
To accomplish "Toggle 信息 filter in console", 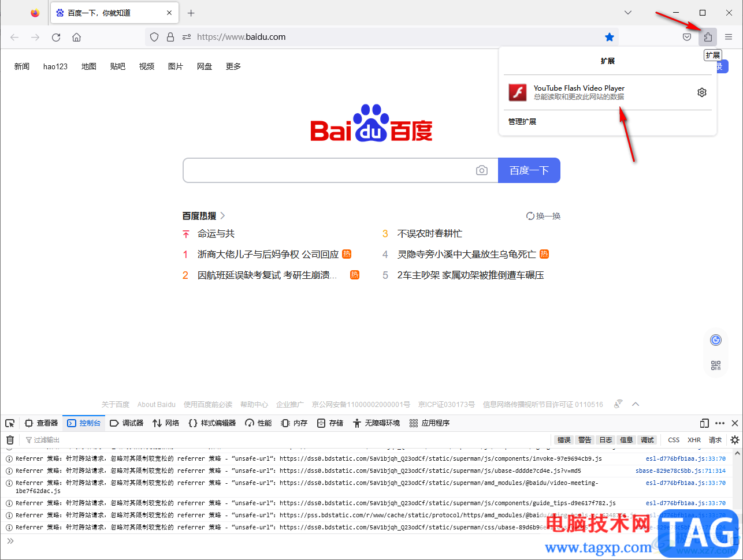I will point(626,440).
